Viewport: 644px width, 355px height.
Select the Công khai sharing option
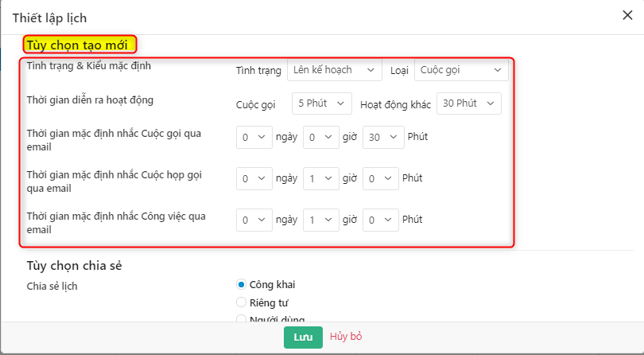(242, 285)
